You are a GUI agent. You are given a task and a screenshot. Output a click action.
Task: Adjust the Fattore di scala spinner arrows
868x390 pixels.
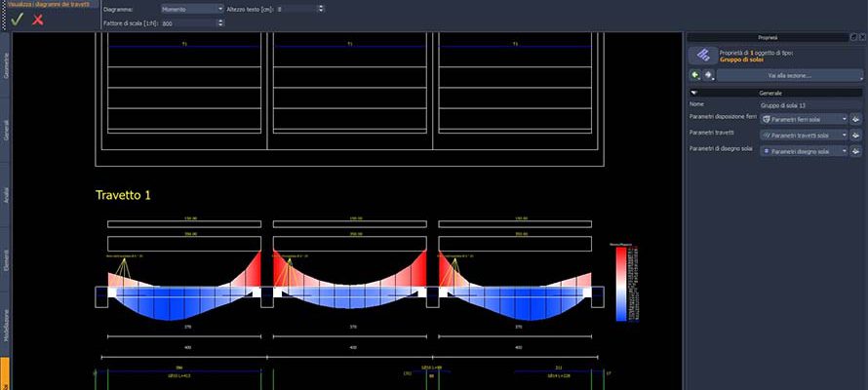pos(220,23)
